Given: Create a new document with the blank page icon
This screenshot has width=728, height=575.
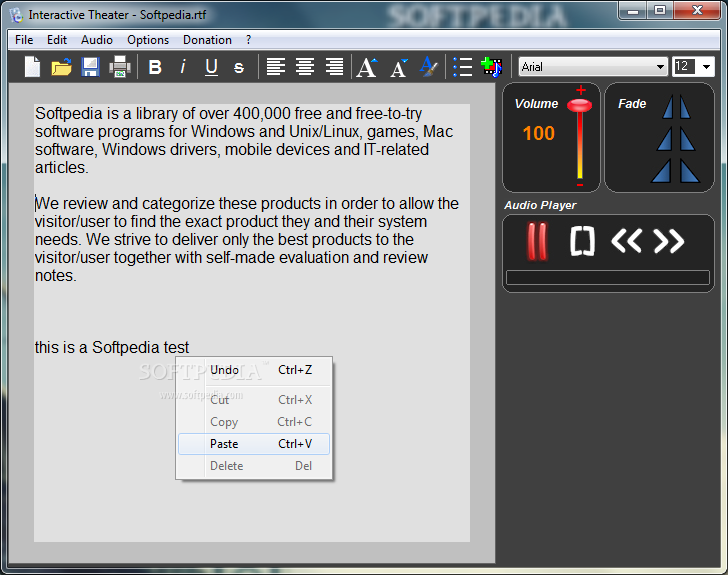Looking at the screenshot, I should [x=32, y=67].
